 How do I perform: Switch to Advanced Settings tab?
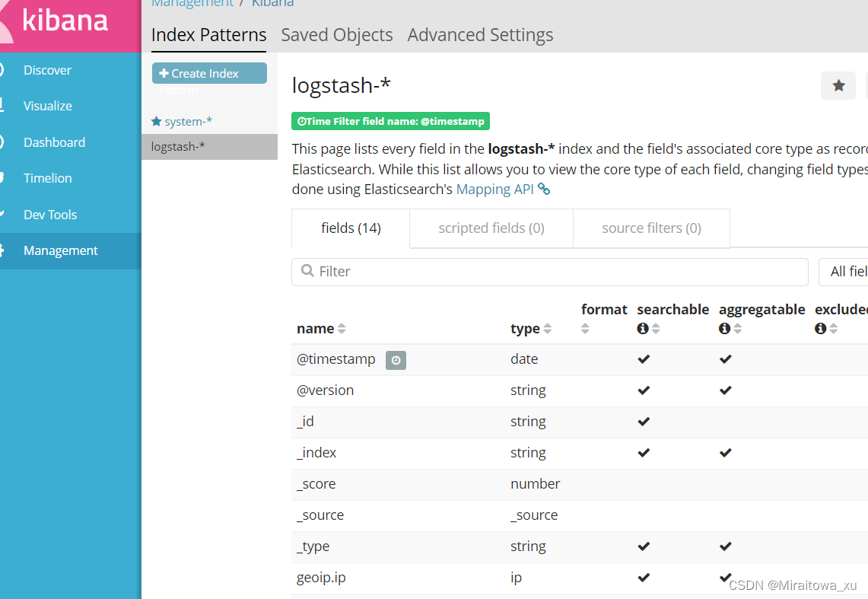point(480,35)
